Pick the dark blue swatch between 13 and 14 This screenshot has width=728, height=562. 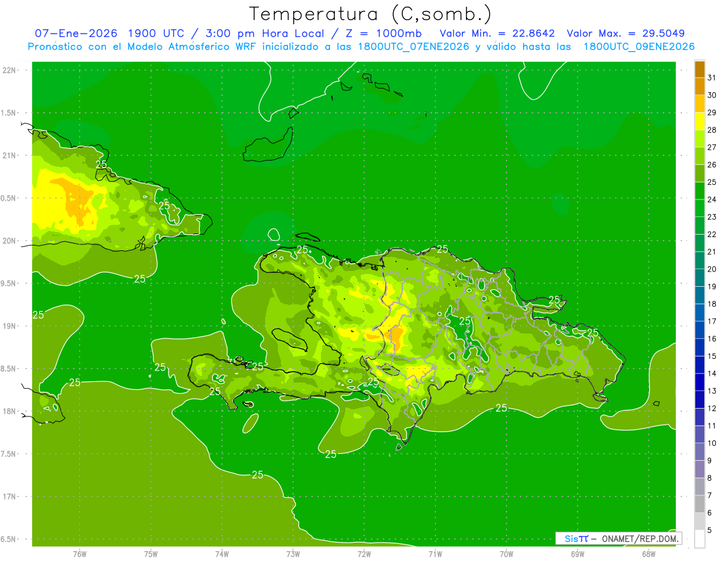699,383
